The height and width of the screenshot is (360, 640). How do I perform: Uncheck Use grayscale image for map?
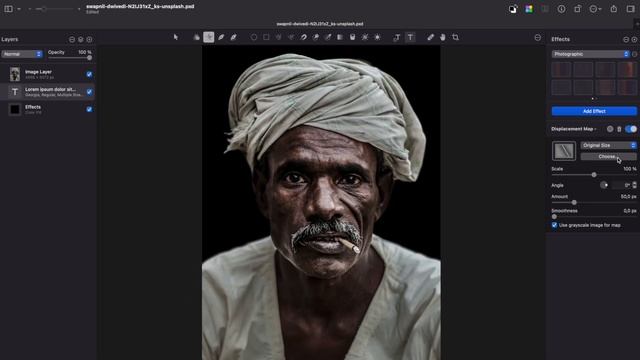coord(554,225)
